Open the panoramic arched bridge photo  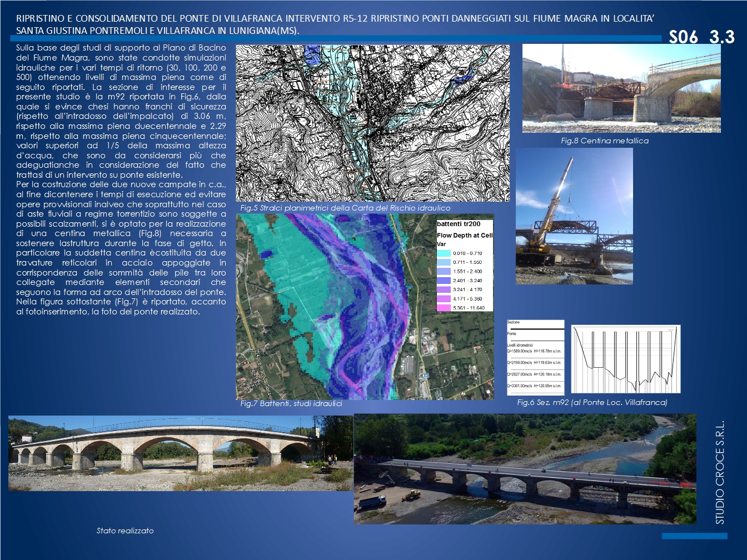pos(180,453)
